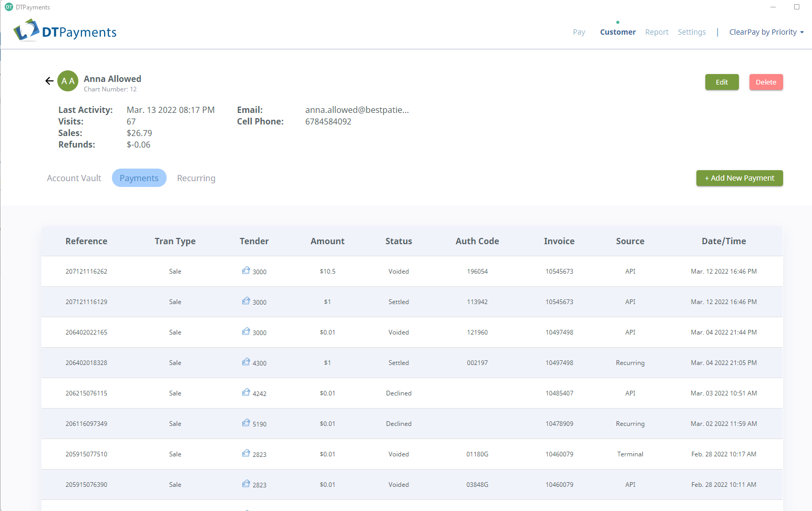The image size is (812, 511).
Task: Open the Report section
Action: click(x=657, y=32)
